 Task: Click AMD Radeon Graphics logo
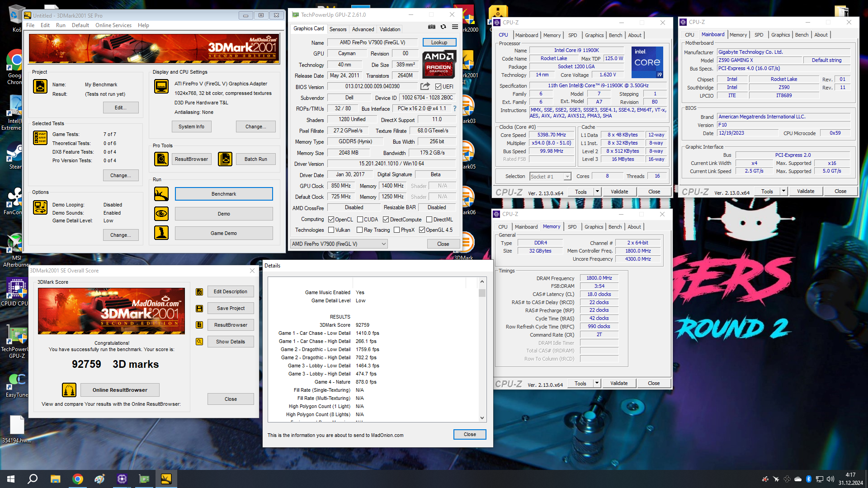coord(439,64)
